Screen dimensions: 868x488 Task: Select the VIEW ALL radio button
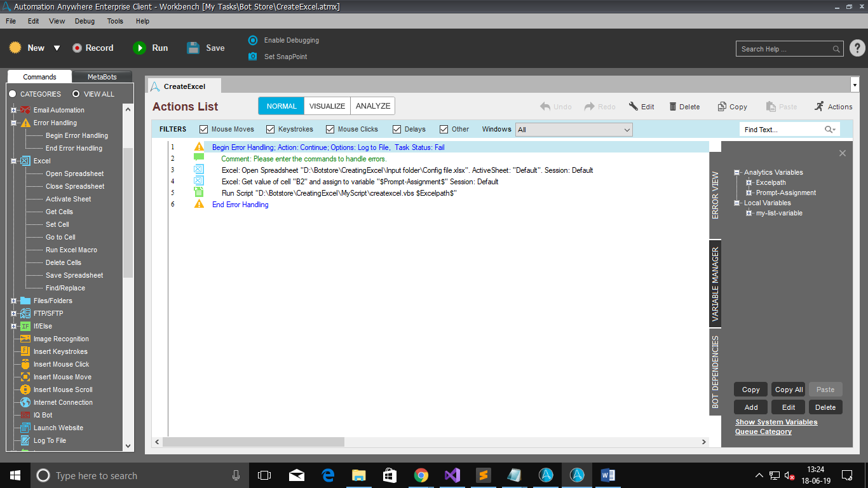(76, 94)
